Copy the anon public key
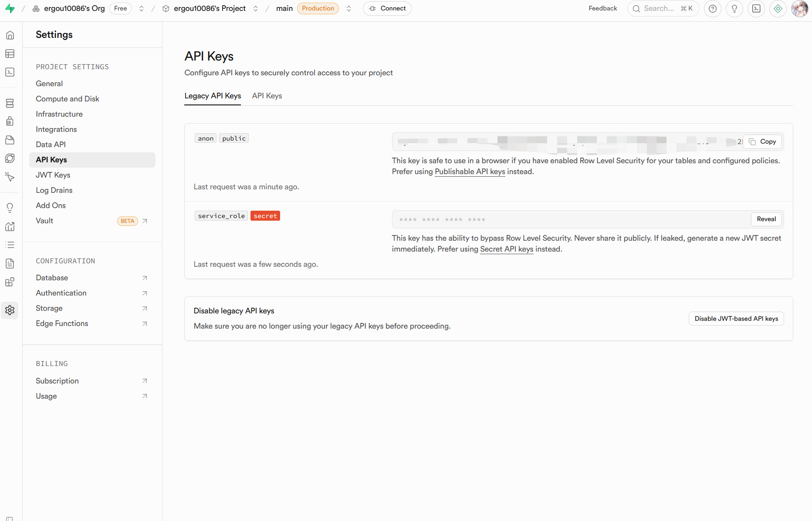The image size is (812, 521). tap(762, 142)
